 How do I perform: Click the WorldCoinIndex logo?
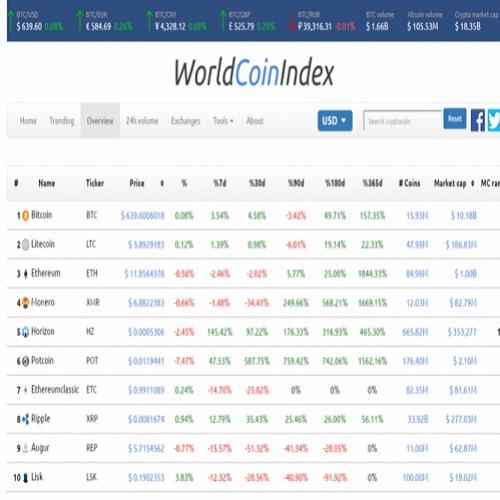(x=254, y=73)
